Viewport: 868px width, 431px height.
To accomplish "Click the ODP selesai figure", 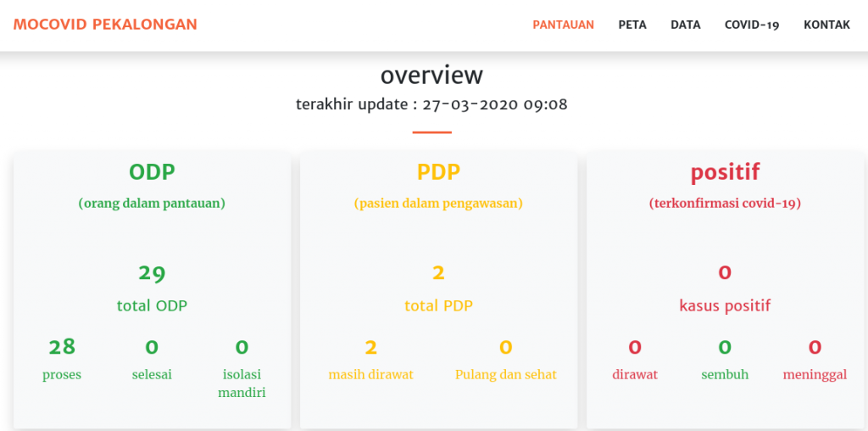I will pyautogui.click(x=152, y=346).
